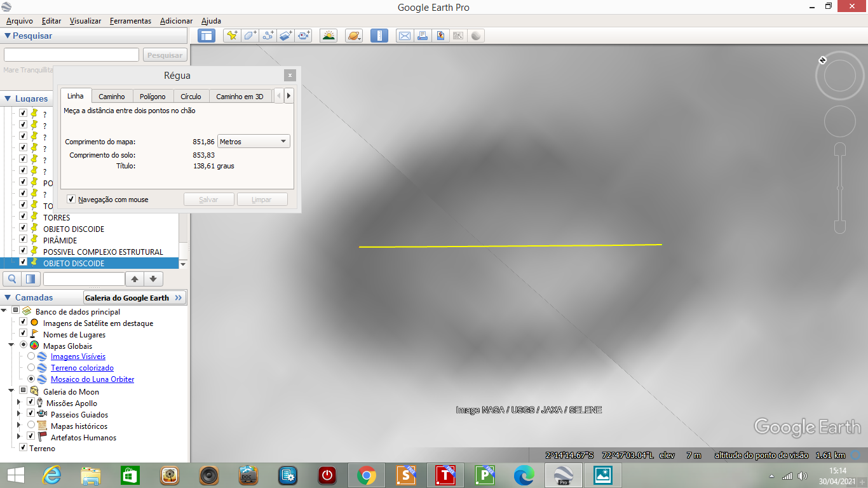This screenshot has width=868, height=488.
Task: Uncheck Imagens de Satélite em destaque layer
Action: click(x=23, y=322)
